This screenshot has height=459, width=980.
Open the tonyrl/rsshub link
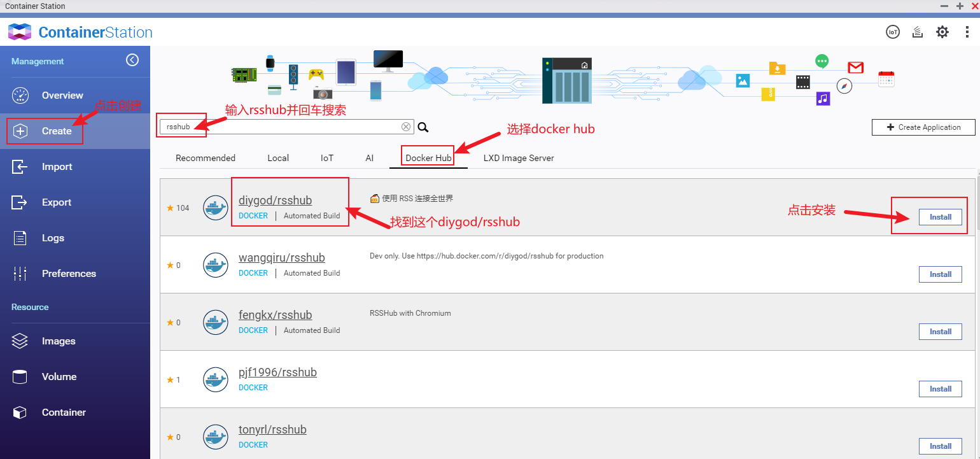click(x=272, y=430)
